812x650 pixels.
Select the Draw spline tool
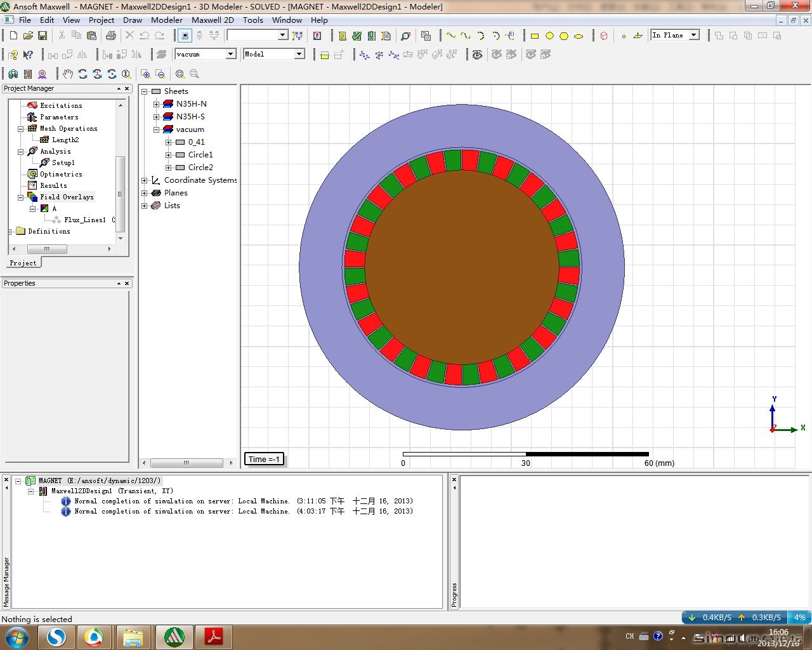[466, 36]
